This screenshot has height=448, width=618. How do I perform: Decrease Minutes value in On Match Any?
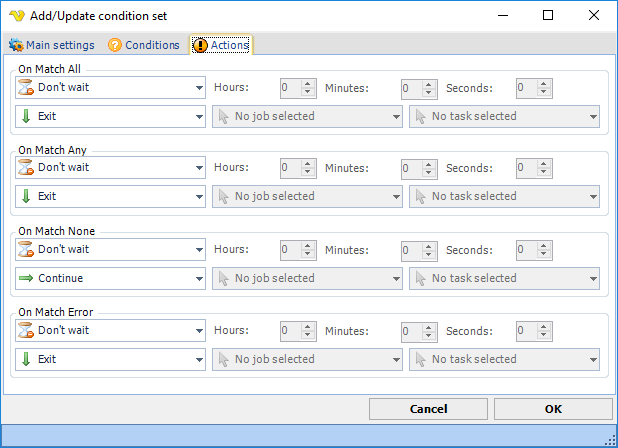pos(428,173)
